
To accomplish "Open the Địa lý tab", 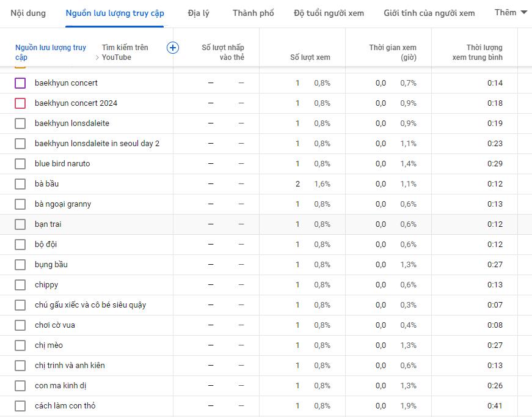I will (x=199, y=13).
